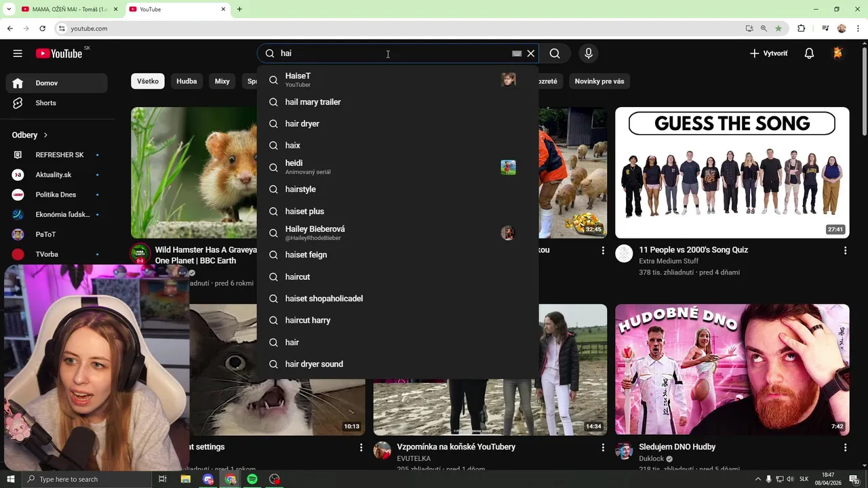Open '11 People vs 2000's Song Quiz' title
Screen dimensions: 868x488
[693, 250]
